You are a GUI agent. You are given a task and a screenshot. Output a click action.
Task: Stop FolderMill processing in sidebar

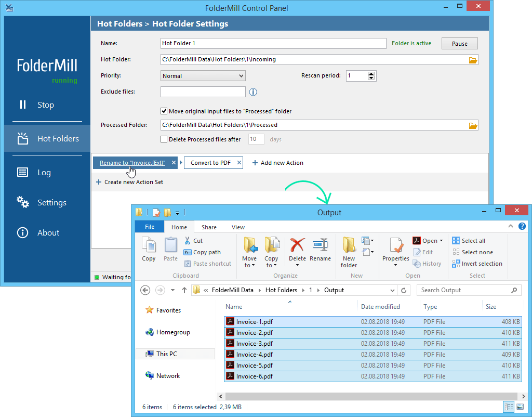(37, 105)
